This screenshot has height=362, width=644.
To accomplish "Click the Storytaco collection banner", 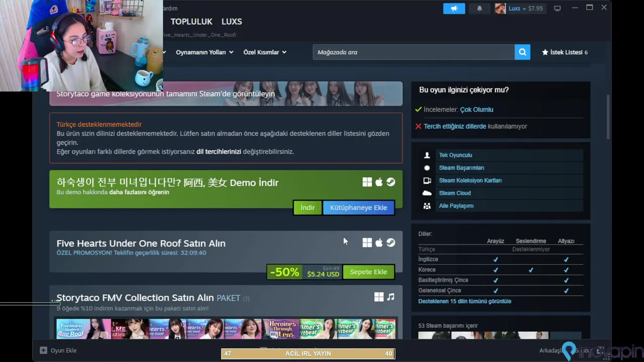I will pyautogui.click(x=226, y=94).
